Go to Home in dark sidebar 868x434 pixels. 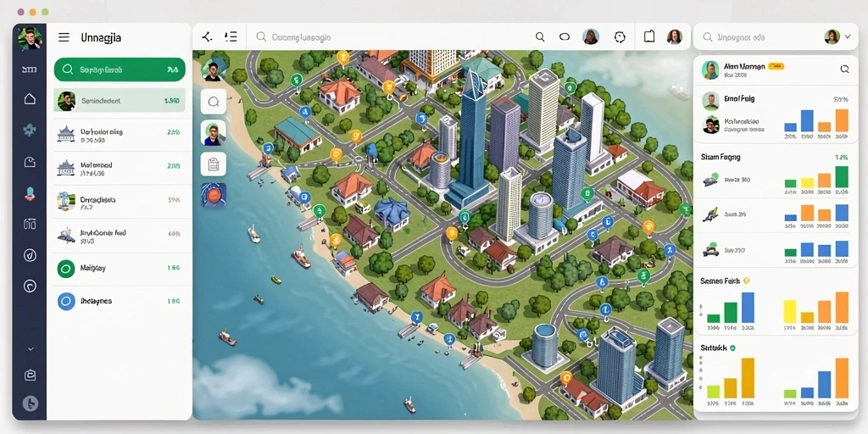click(x=30, y=99)
